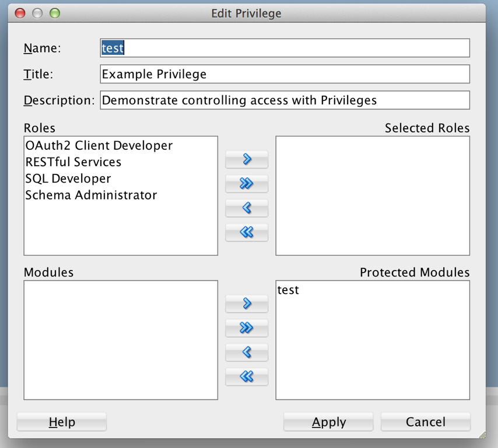Click the Apply button
Viewport: 498px width, 448px height.
click(x=328, y=422)
